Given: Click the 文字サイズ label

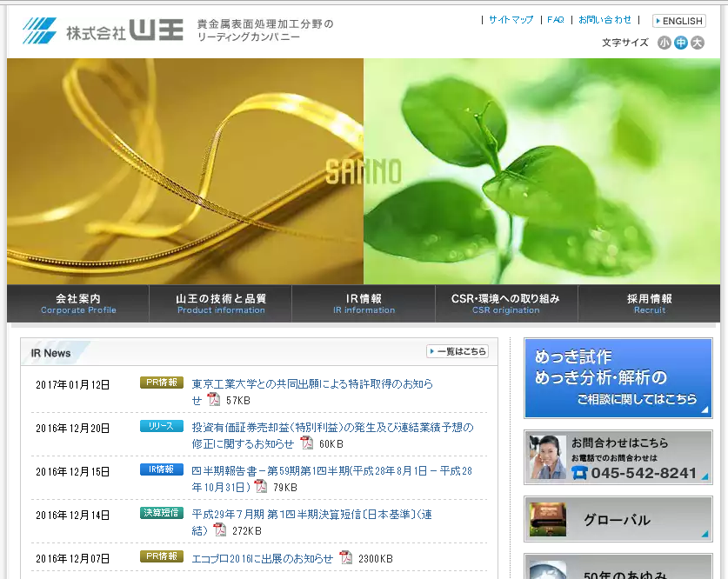Looking at the screenshot, I should point(624,43).
